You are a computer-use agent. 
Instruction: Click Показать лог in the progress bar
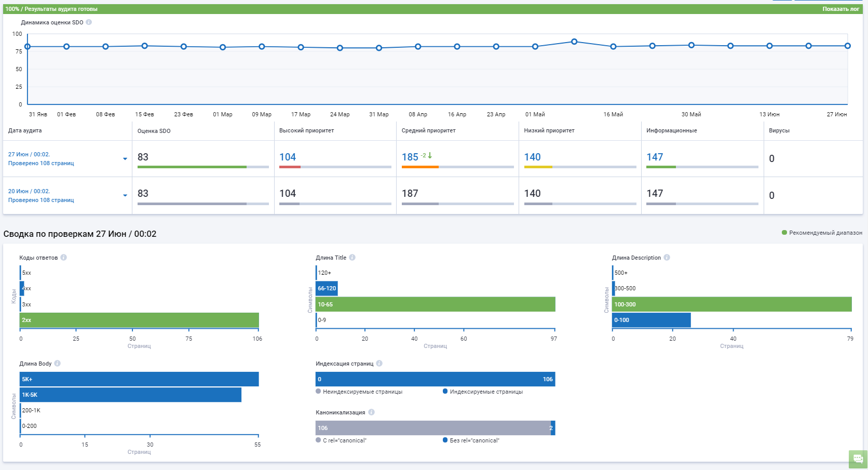pyautogui.click(x=840, y=9)
